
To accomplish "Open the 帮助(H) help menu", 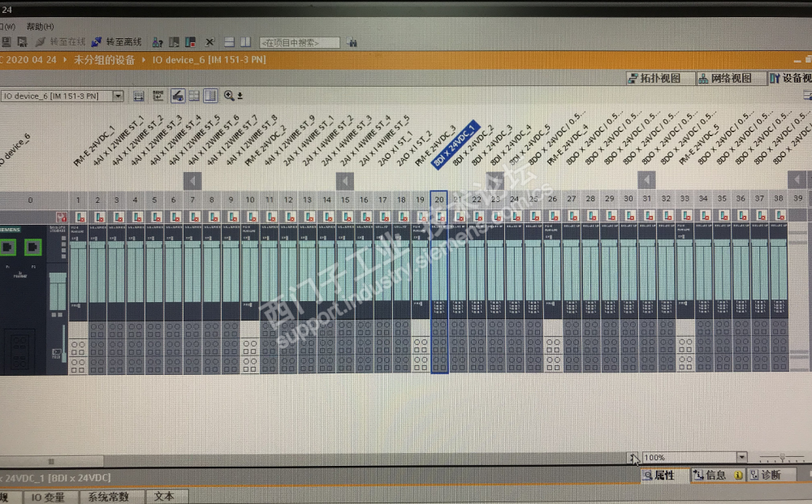I will coord(40,27).
